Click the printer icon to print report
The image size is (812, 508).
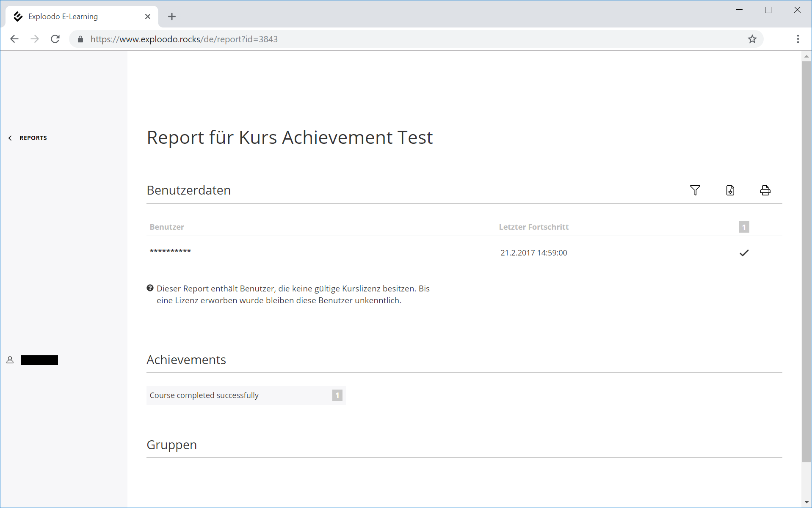pos(765,190)
